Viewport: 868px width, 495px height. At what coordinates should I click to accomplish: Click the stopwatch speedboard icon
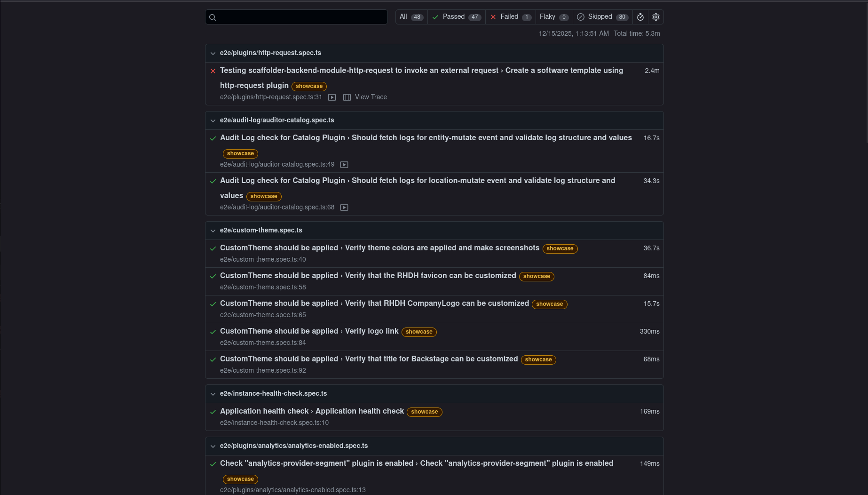pos(640,17)
